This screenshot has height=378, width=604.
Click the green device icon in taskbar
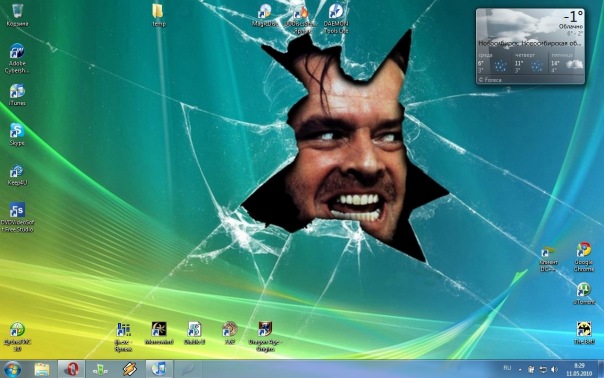point(100,369)
